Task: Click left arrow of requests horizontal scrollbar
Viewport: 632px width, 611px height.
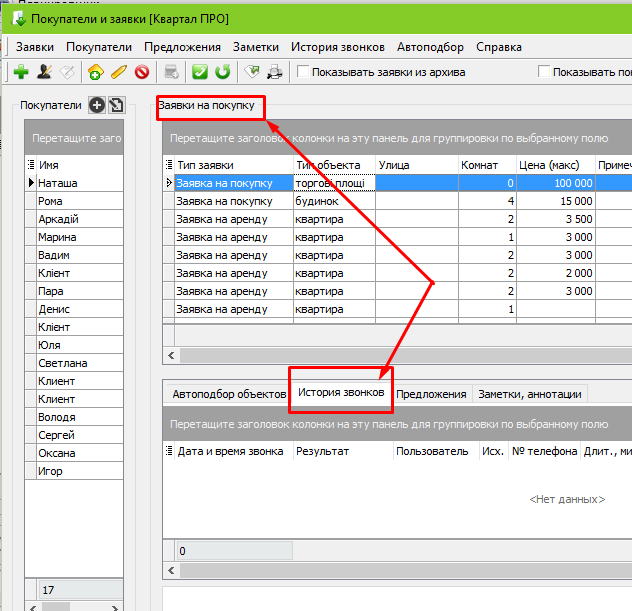Action: pos(171,355)
